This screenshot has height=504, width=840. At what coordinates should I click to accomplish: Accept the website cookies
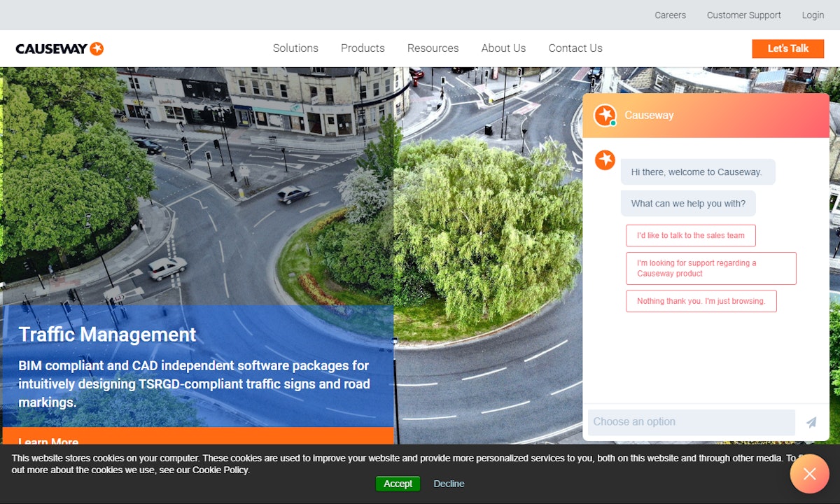(x=398, y=484)
